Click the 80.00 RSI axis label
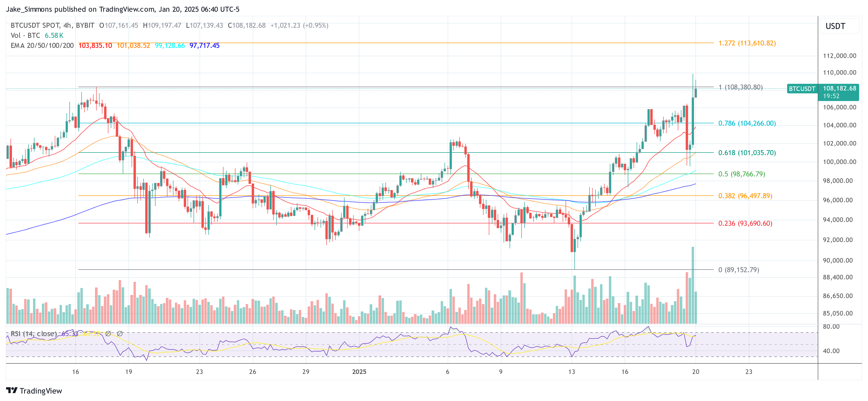 (831, 327)
